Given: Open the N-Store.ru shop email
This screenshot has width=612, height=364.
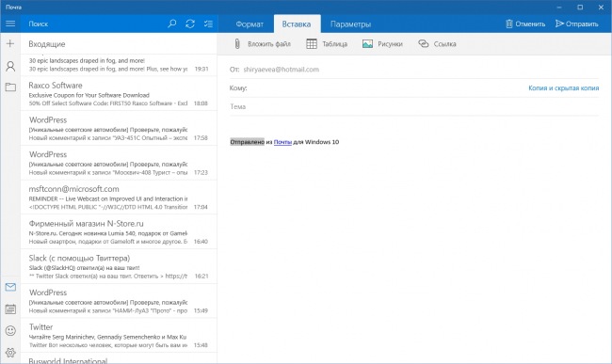Looking at the screenshot, I should pos(119,232).
